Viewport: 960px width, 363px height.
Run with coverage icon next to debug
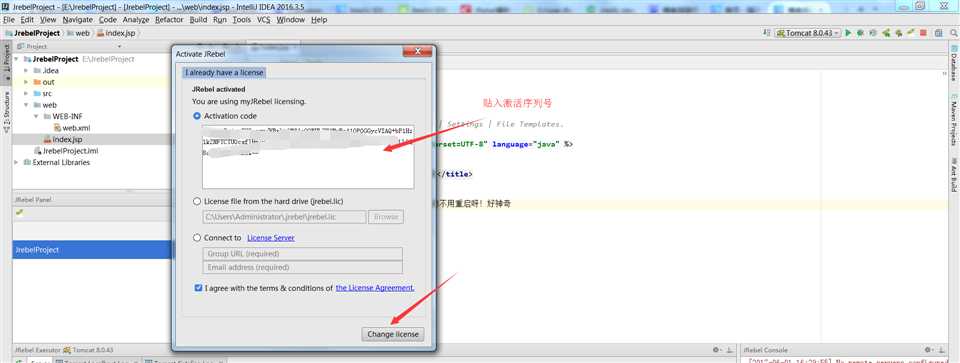[872, 33]
